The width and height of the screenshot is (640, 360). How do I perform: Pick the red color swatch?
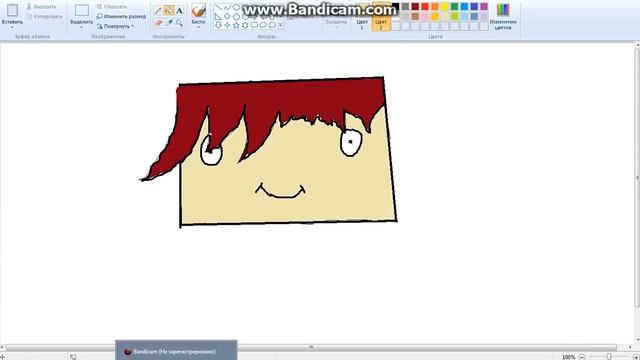tap(425, 7)
